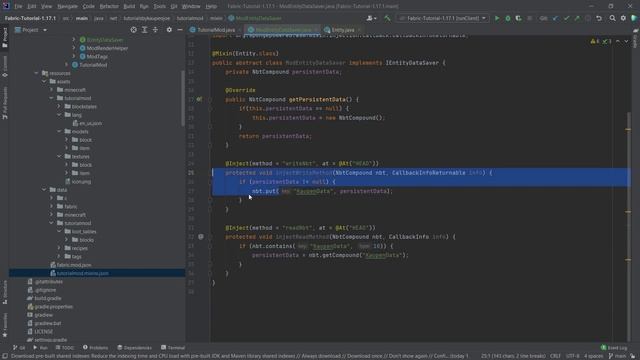Select fabric.mod.json in project tree
The height and width of the screenshot is (360, 640).
point(71,265)
